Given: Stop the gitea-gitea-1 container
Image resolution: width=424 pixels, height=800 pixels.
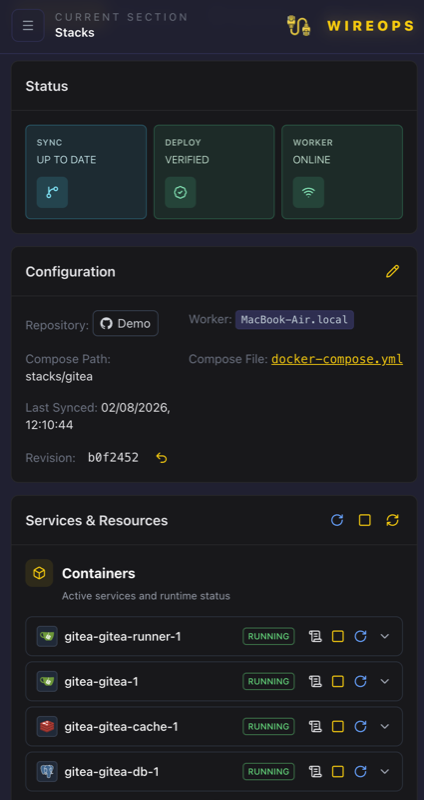Looking at the screenshot, I should [338, 681].
